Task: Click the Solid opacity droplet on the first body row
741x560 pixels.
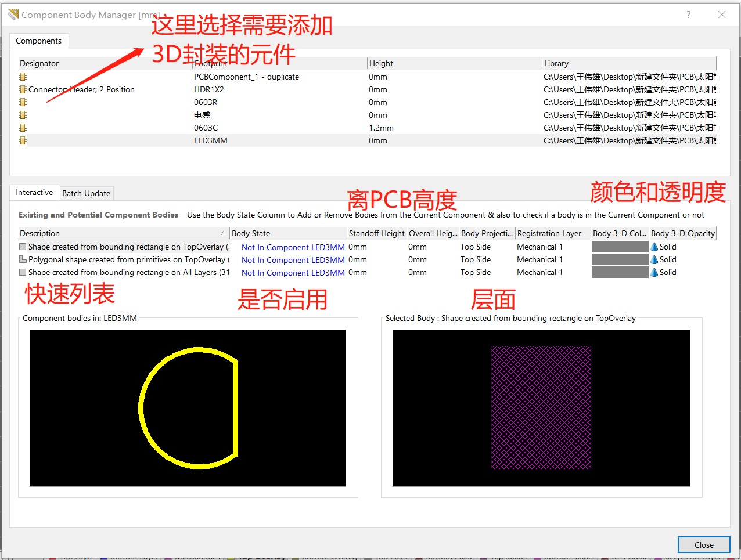Action: point(656,247)
